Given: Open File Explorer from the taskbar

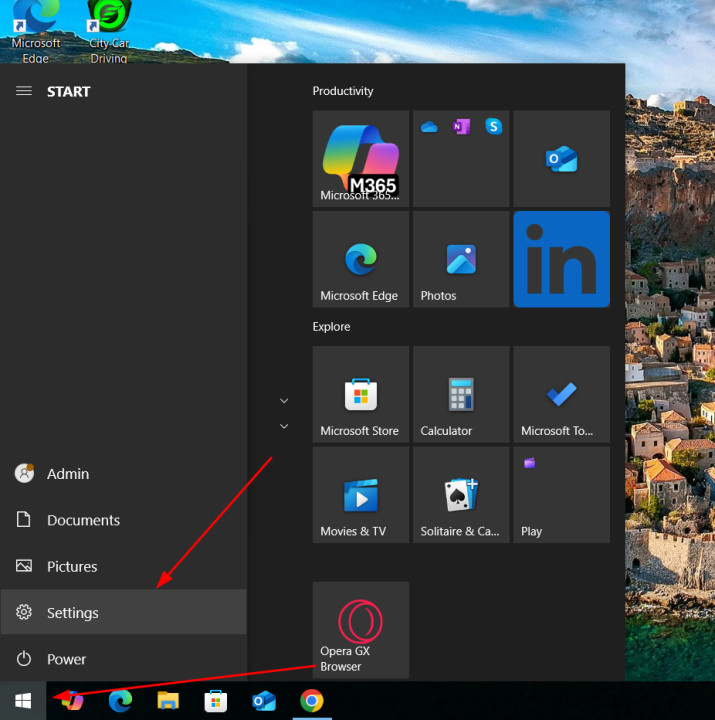Looking at the screenshot, I should pos(168,701).
